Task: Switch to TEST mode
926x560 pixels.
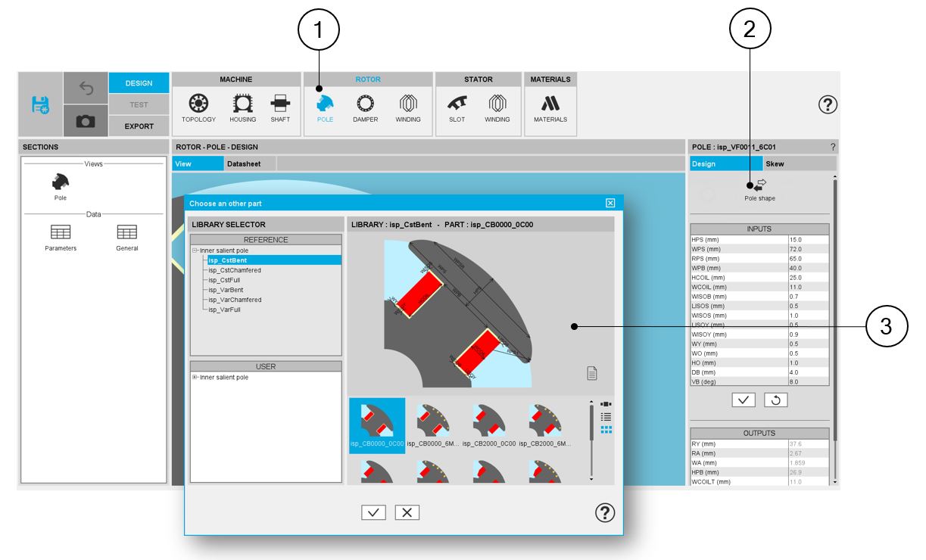Action: (x=139, y=105)
